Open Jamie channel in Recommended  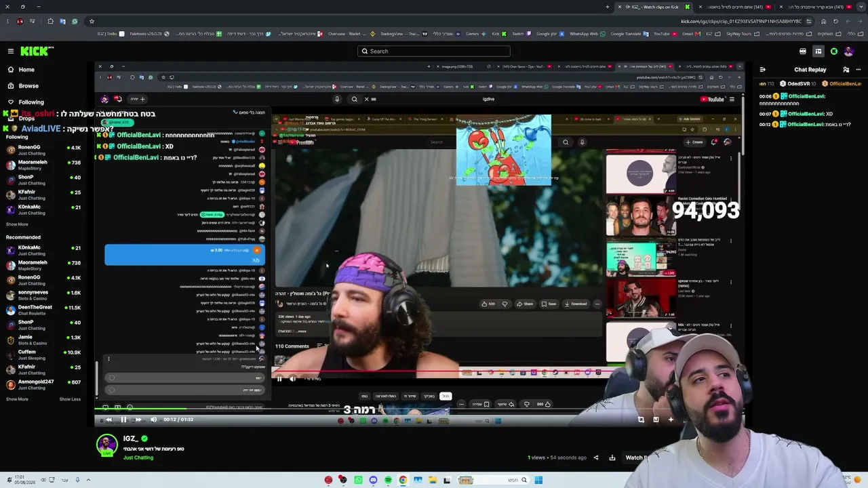43,340
